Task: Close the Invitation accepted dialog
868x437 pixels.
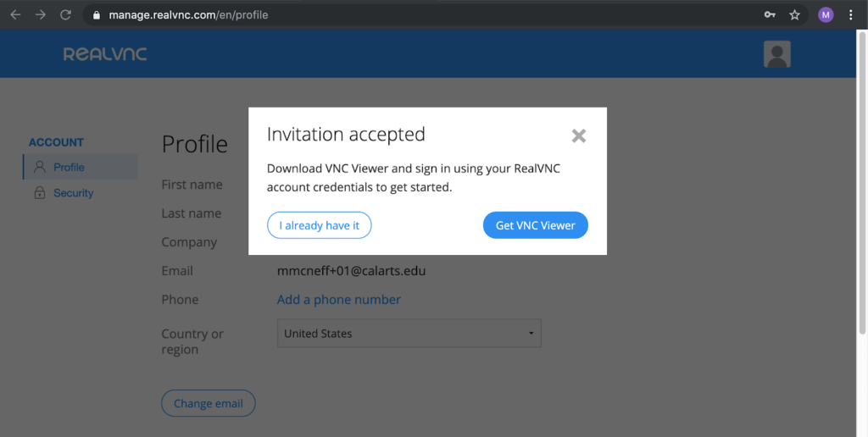Action: 578,136
